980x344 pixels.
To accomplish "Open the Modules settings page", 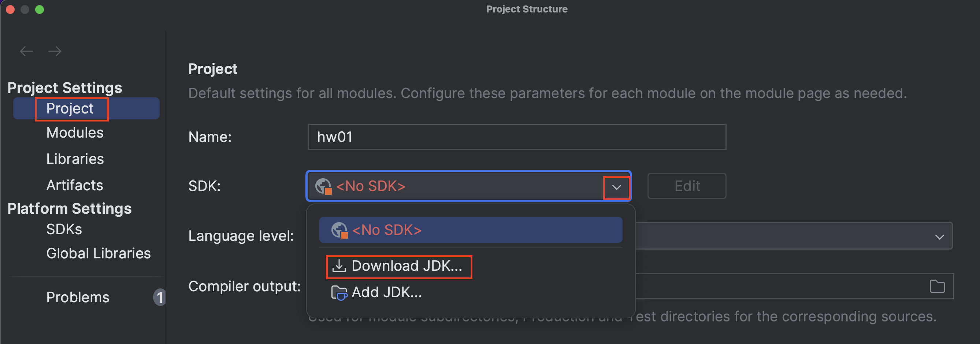I will coord(75,132).
